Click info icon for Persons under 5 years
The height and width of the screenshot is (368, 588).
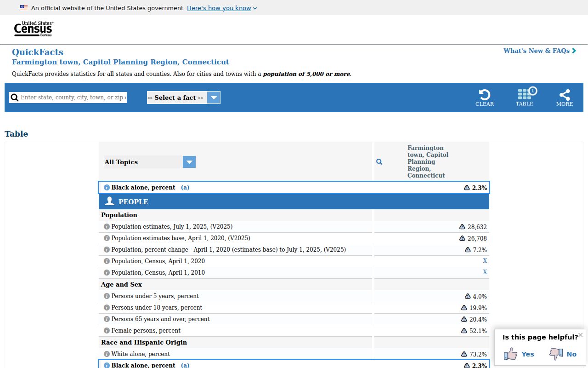pyautogui.click(x=107, y=296)
